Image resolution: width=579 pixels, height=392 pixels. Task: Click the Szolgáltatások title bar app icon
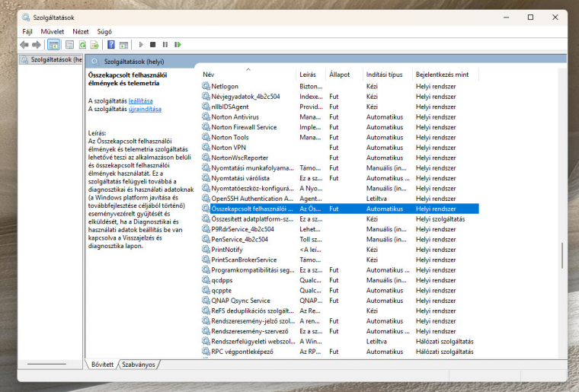[x=26, y=18]
